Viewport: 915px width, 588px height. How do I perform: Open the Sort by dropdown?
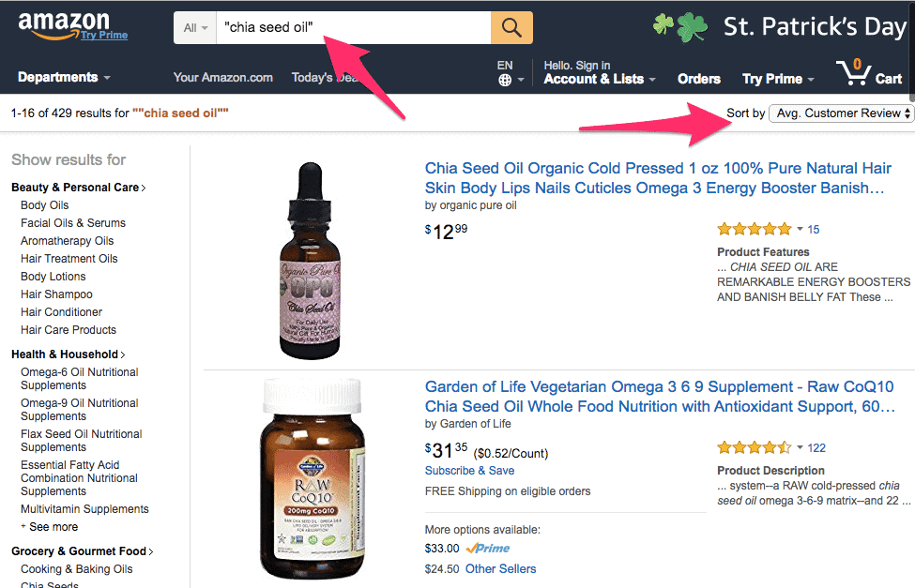(x=841, y=113)
